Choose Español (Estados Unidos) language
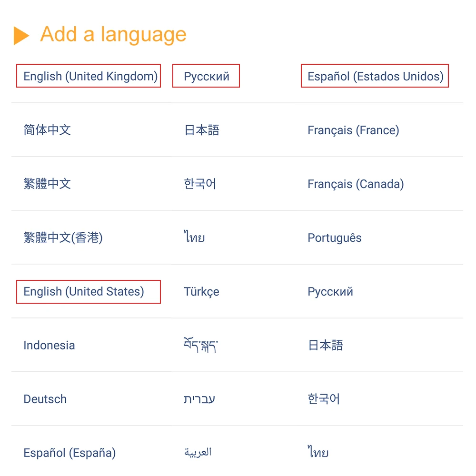The image size is (476, 476). point(375,76)
